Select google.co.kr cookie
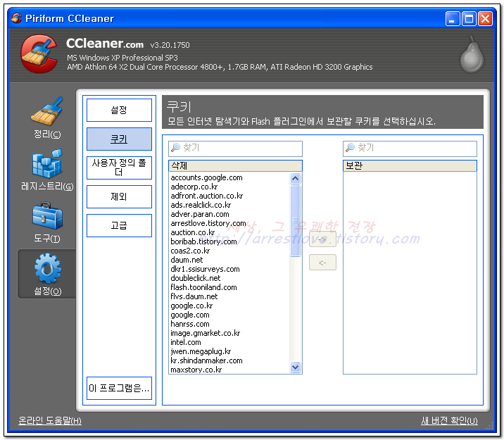Screen dimensions: 504x440 pyautogui.click(x=191, y=306)
